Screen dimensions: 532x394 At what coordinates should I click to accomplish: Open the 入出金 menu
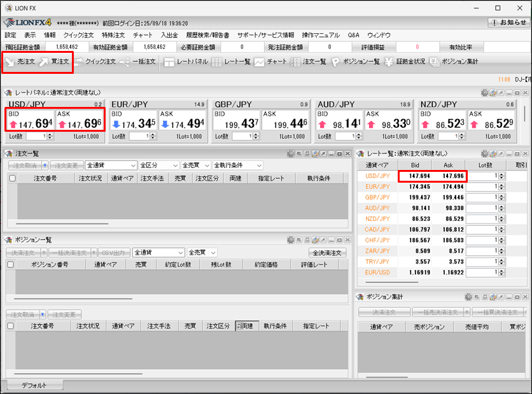[169, 35]
